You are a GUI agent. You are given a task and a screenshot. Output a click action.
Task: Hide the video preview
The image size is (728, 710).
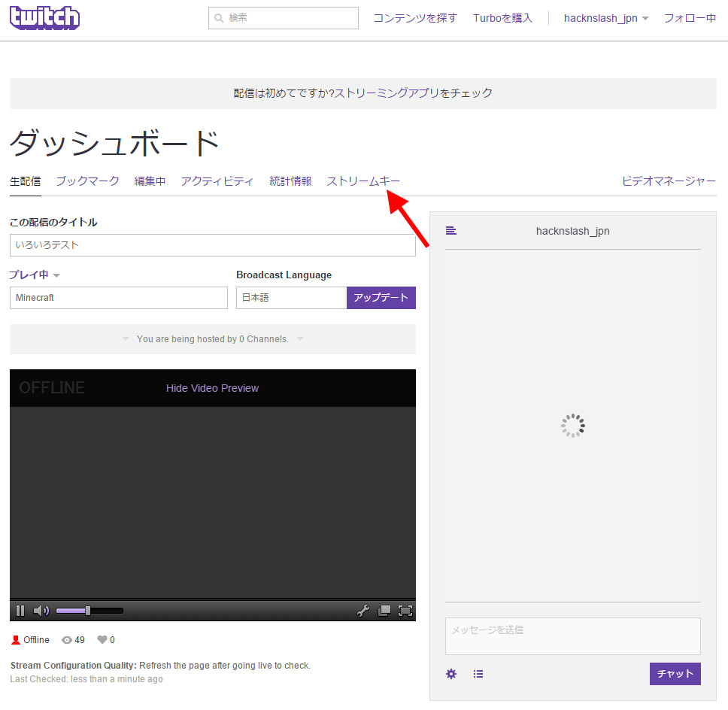(212, 388)
